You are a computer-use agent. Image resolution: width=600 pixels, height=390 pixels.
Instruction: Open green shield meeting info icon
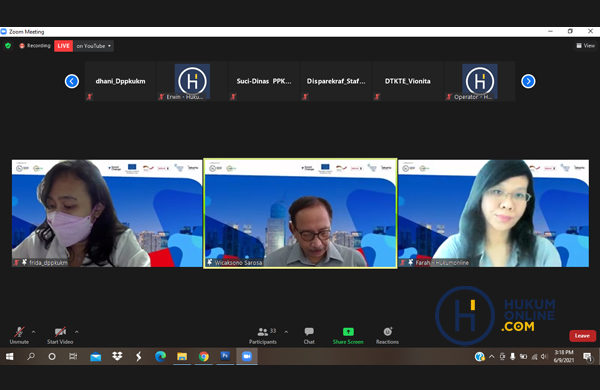click(8, 46)
